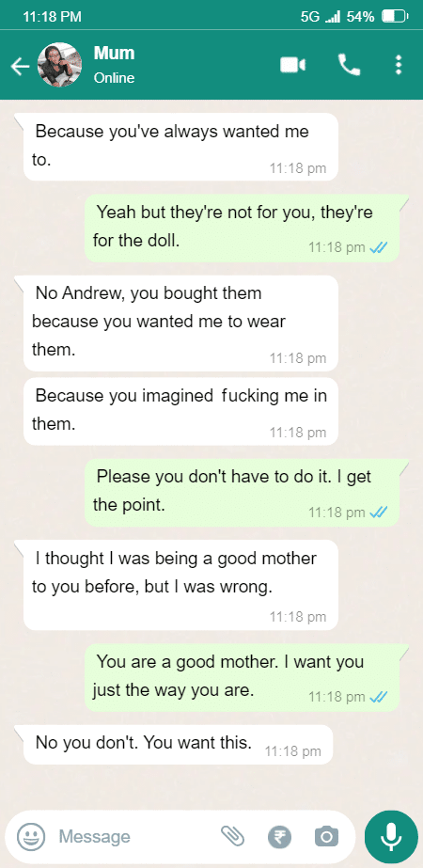Tap the paperclip attachment icon
This screenshot has width=423, height=868.
tap(232, 836)
